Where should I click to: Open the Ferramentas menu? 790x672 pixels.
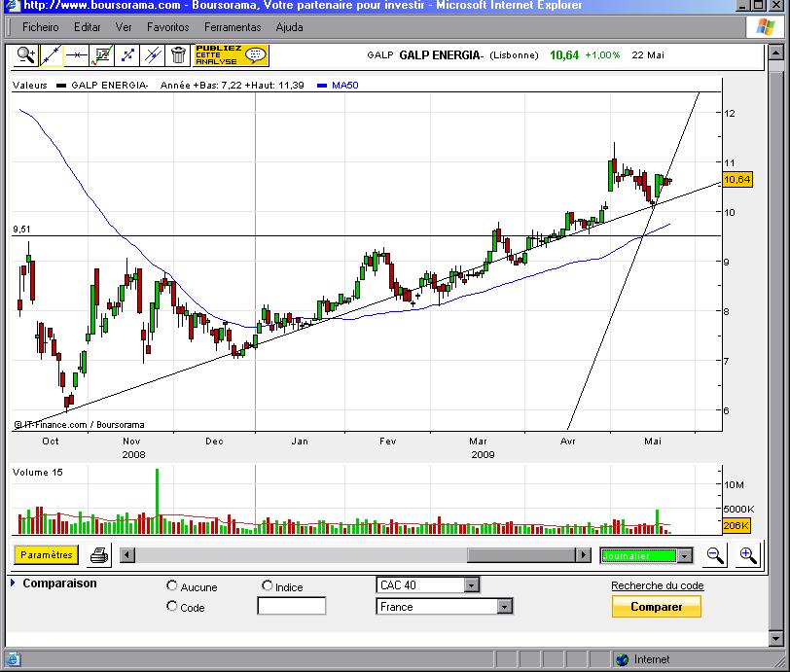pos(233,27)
